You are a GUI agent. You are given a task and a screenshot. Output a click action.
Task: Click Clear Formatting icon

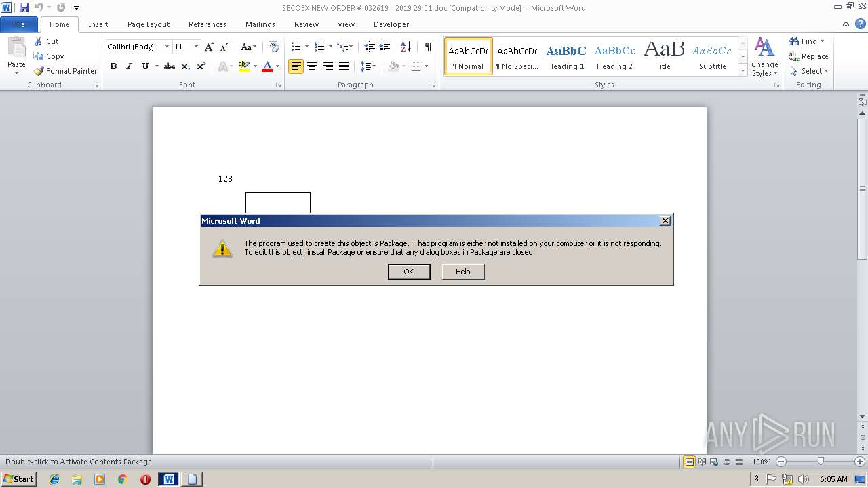pyautogui.click(x=274, y=47)
